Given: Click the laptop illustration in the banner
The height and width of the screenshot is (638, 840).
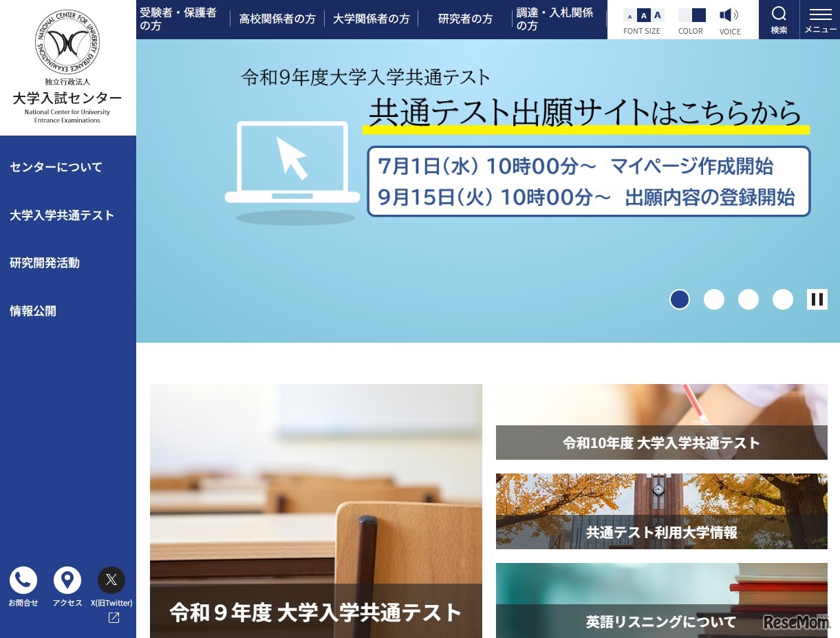Looking at the screenshot, I should tap(293, 173).
